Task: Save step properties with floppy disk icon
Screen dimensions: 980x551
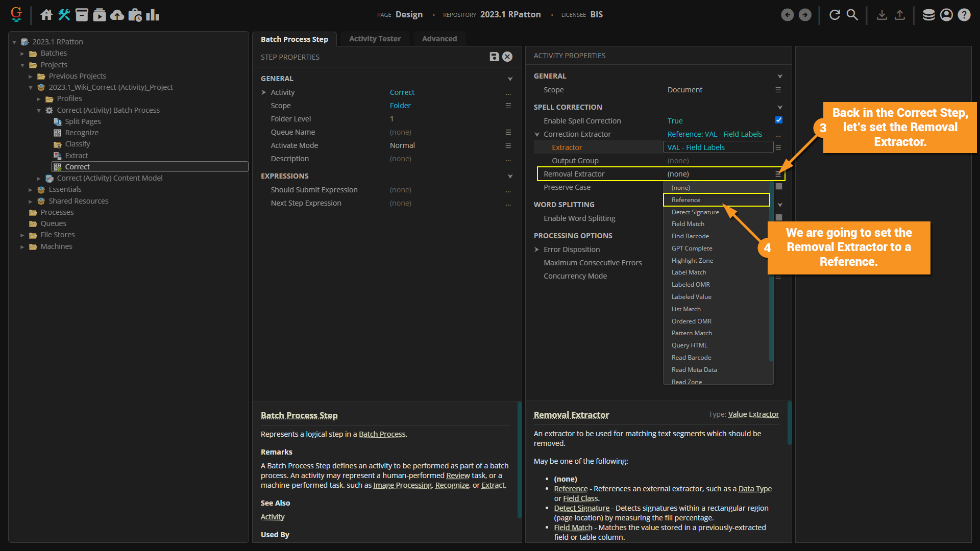Action: tap(494, 57)
